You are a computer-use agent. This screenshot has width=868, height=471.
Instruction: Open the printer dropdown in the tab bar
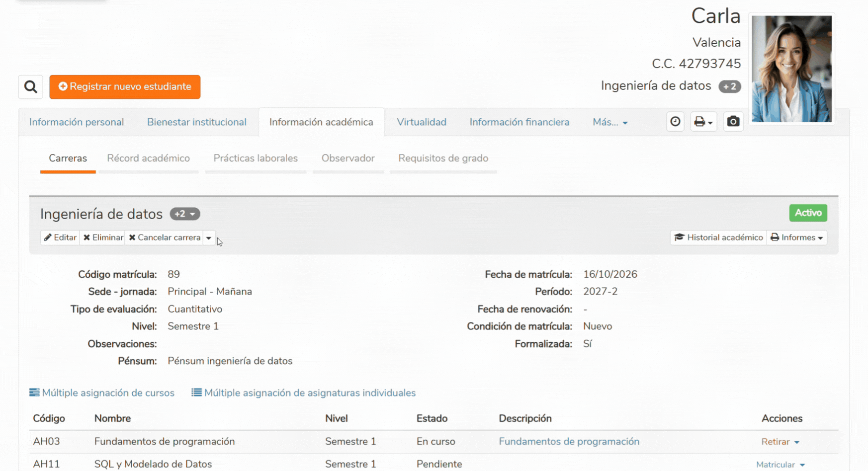point(703,122)
